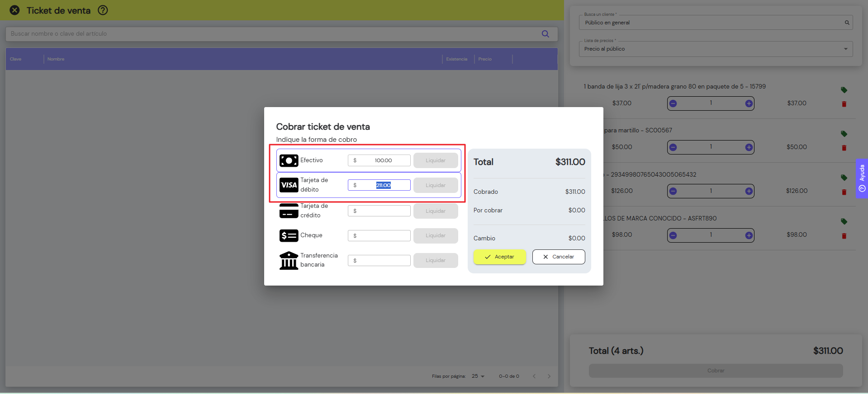Click the Tarjeta de crédito amount field
This screenshot has height=394, width=868.
pyautogui.click(x=379, y=211)
